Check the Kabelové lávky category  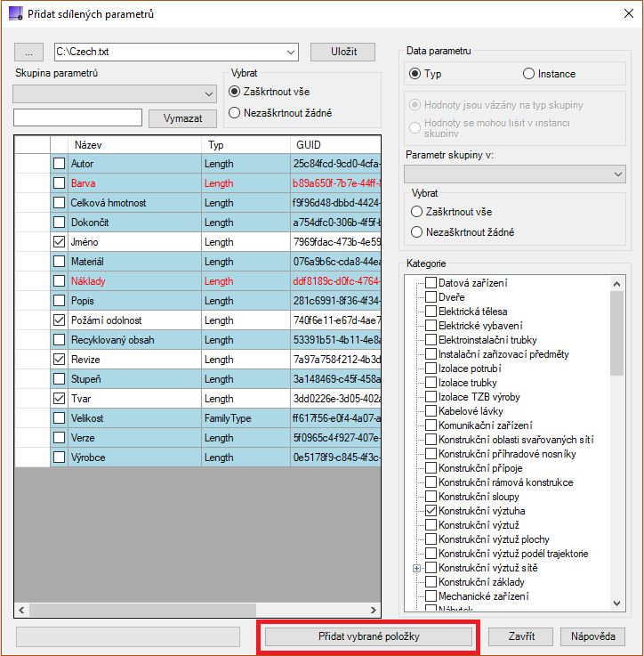coord(431,411)
